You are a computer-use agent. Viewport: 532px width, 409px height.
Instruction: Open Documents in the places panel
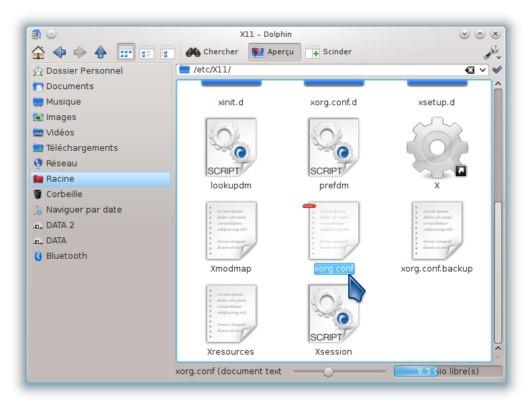point(100,86)
